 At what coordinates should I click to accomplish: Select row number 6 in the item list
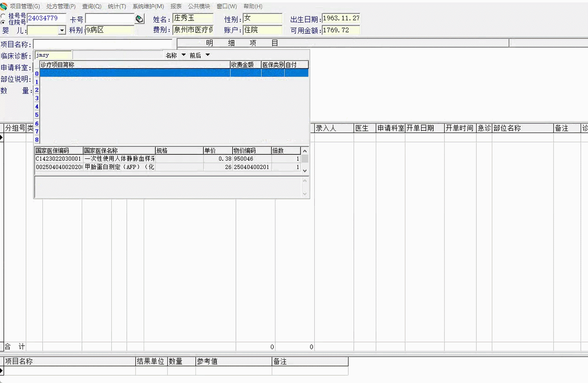(x=37, y=123)
